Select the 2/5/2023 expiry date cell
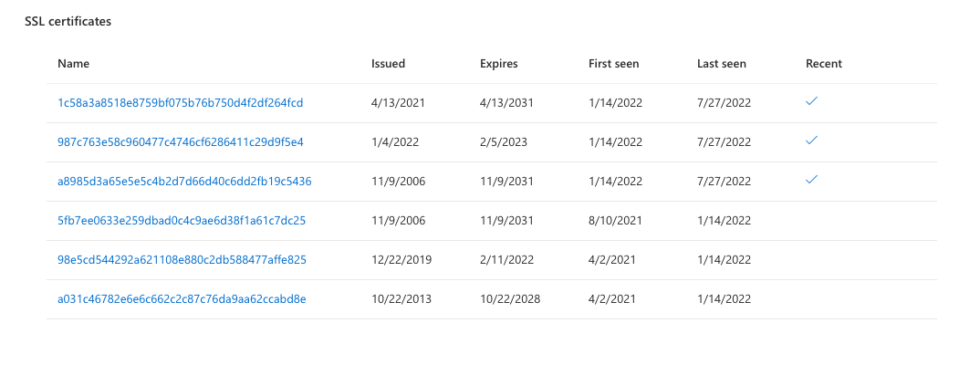The image size is (980, 386). [x=503, y=142]
